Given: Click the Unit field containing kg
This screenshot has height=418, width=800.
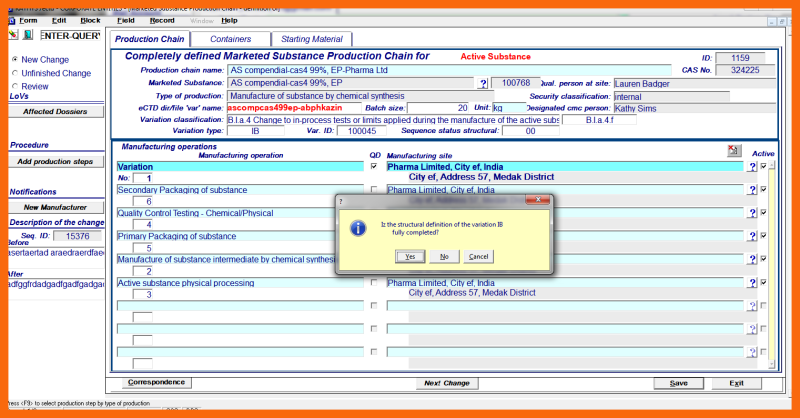Looking at the screenshot, I should 509,108.
